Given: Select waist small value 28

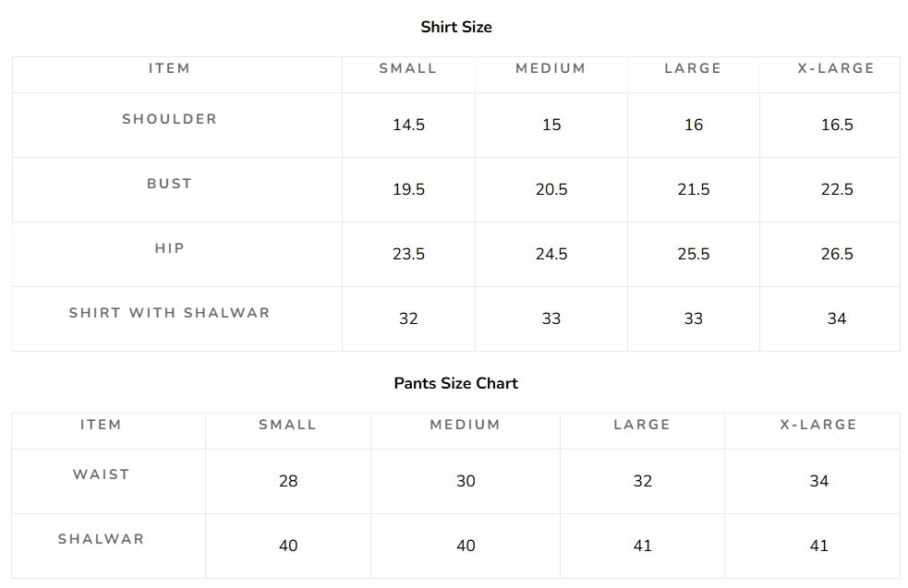Looking at the screenshot, I should [x=288, y=481].
